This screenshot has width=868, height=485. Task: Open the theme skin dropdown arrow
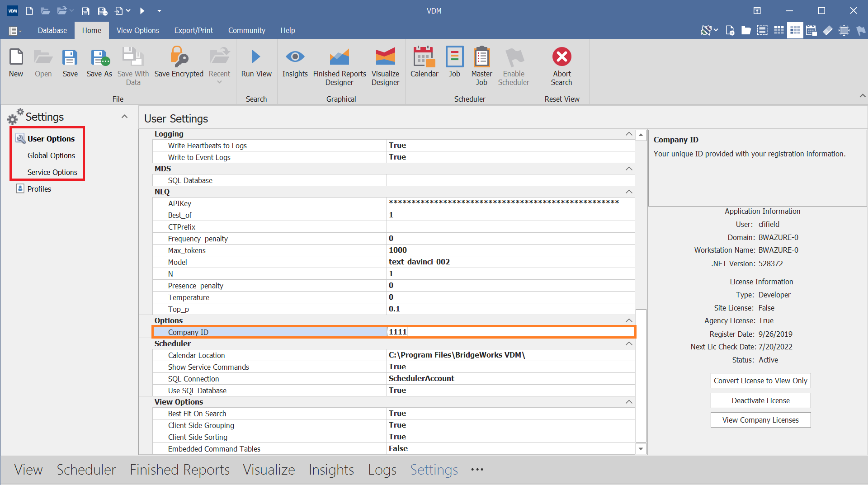(716, 30)
